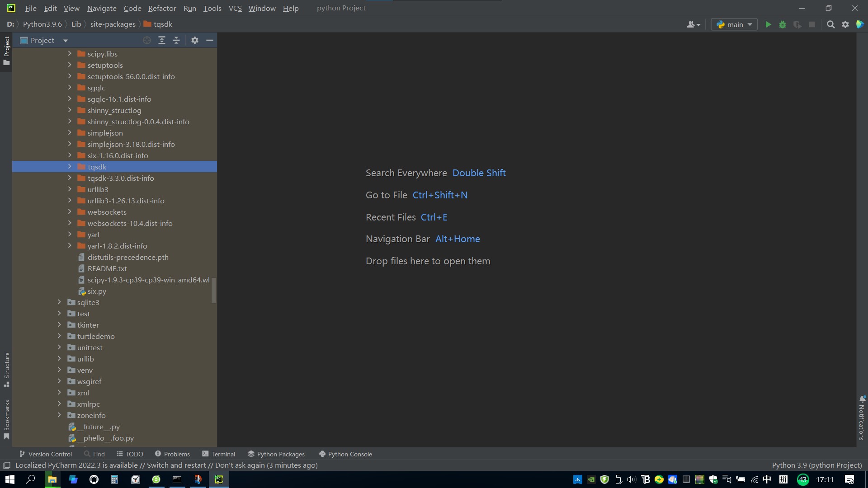Open Notifications side panel
Viewport: 868px width, 488px height.
pos(862,417)
